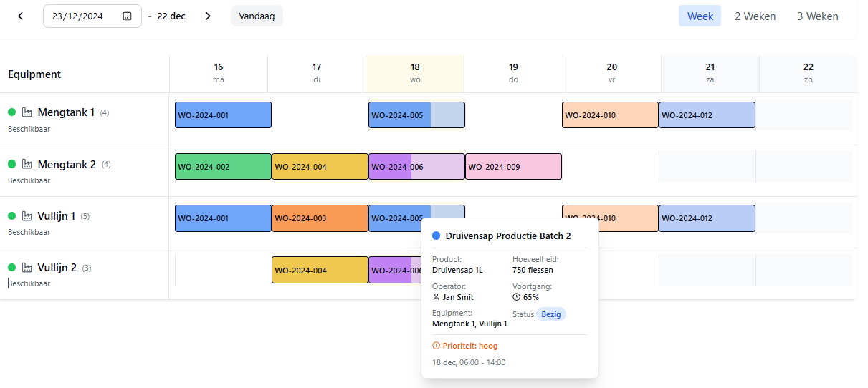Click the factory icon next to Mengtank 1
The height and width of the screenshot is (388, 868).
[28, 112]
